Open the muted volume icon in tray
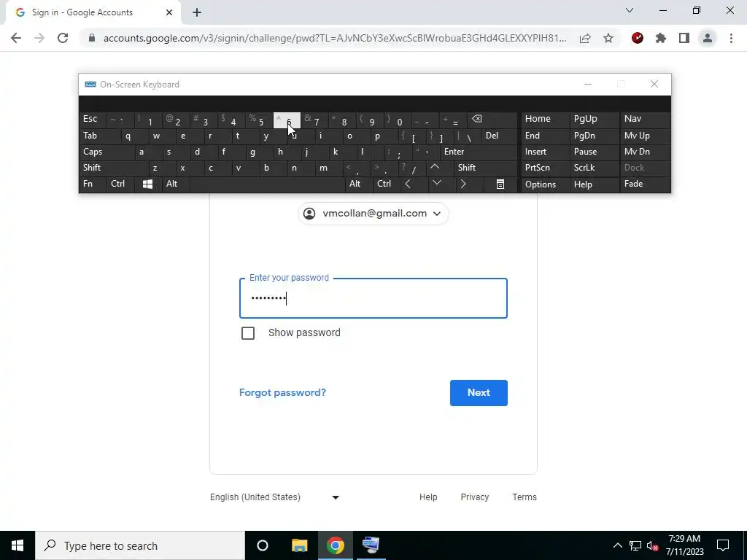The height and width of the screenshot is (560, 747). click(653, 546)
